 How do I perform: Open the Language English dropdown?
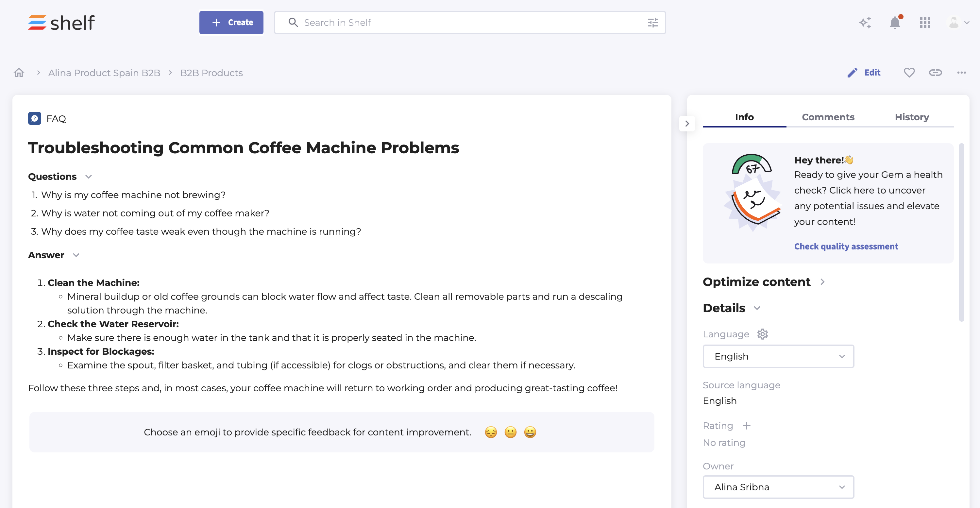[x=778, y=356]
